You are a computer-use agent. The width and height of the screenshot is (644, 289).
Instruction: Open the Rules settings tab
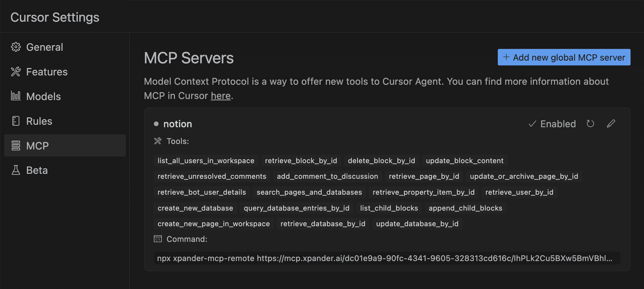click(65, 121)
